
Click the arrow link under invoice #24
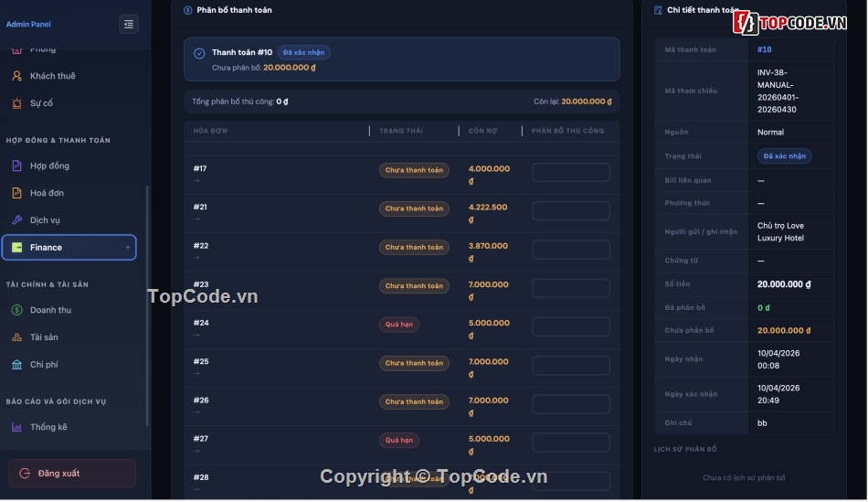click(x=196, y=336)
